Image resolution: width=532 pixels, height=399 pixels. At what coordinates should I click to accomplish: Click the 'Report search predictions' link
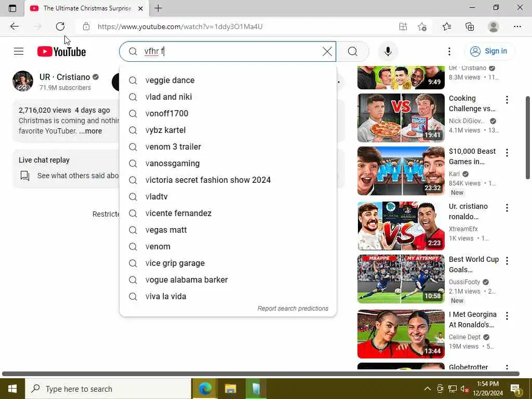click(x=293, y=309)
